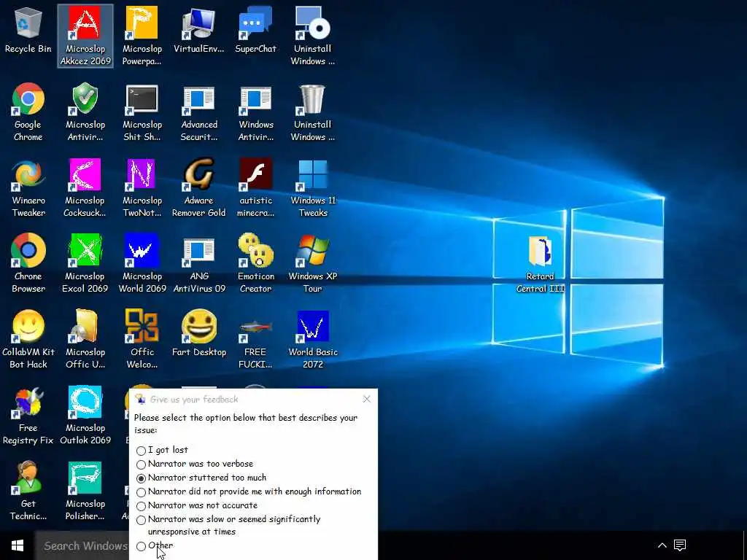Open Offic Welco... shortcut
This screenshot has width=747, height=560.
tap(142, 340)
